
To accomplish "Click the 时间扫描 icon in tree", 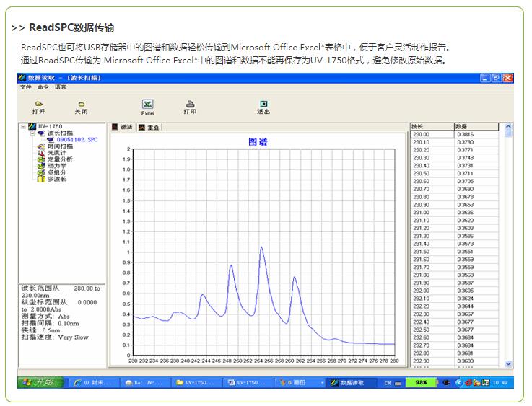I will pos(41,146).
